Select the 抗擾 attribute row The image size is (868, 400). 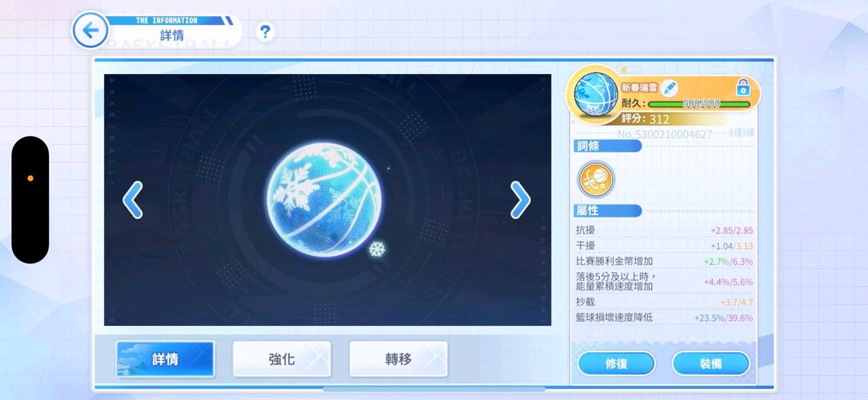[x=664, y=231]
